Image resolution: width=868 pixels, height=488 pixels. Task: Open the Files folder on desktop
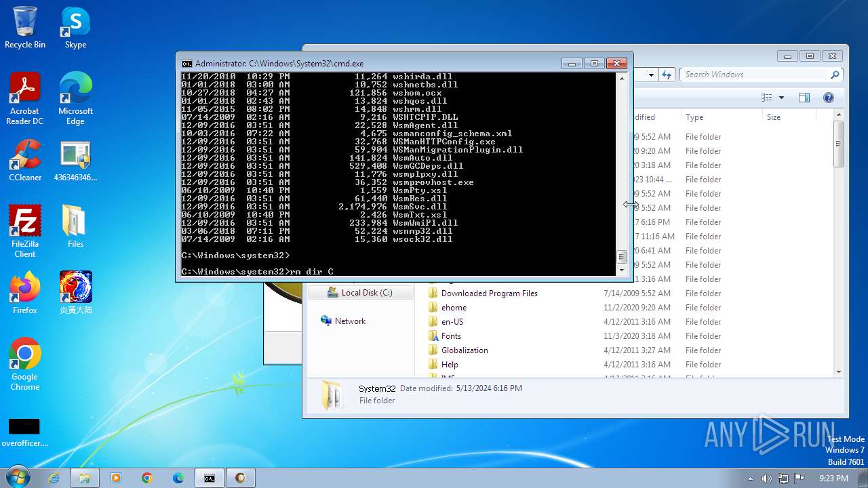(x=75, y=226)
